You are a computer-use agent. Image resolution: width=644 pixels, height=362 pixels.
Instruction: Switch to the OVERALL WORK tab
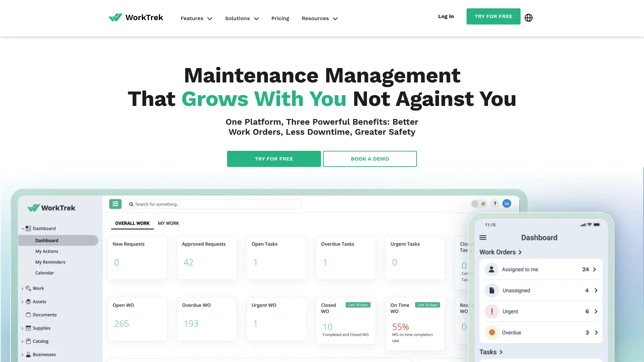click(132, 223)
